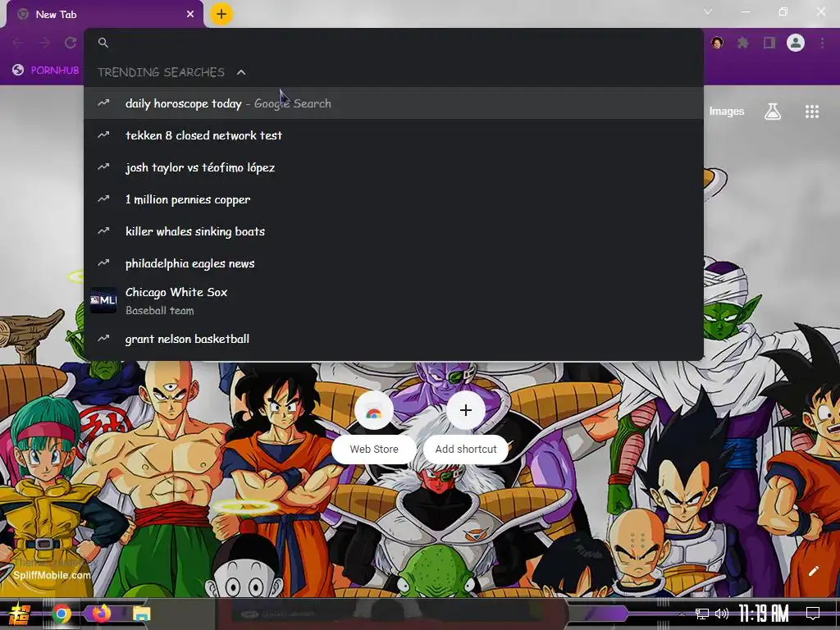Viewport: 840px width, 630px height.
Task: Go forward to the next page
Action: [44, 43]
